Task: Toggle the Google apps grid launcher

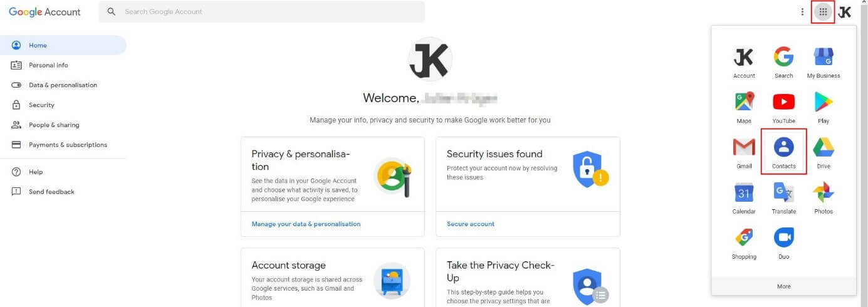Action: click(823, 12)
